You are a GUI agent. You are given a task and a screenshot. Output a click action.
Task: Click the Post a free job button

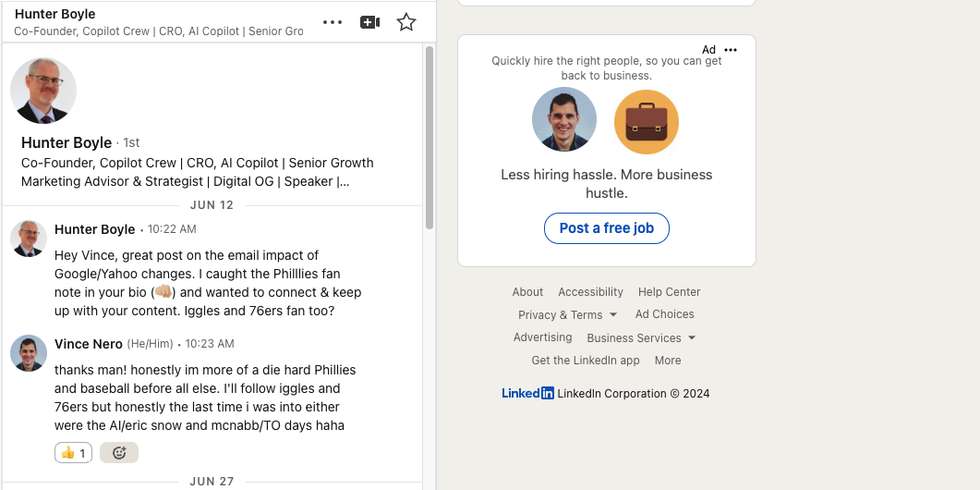606,228
